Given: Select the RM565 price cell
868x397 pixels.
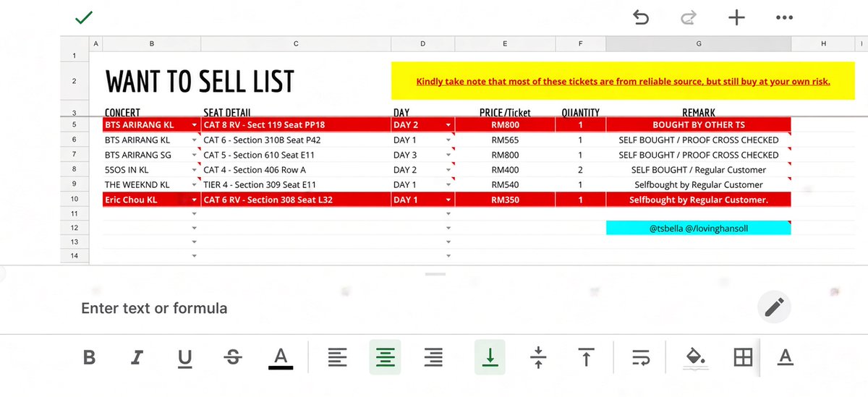Looking at the screenshot, I should [x=505, y=140].
